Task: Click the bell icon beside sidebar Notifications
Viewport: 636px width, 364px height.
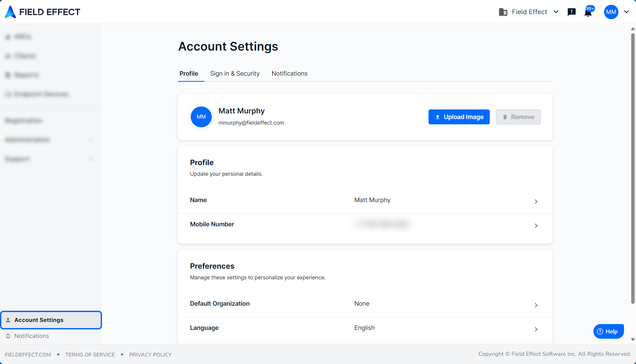Action: tap(8, 336)
